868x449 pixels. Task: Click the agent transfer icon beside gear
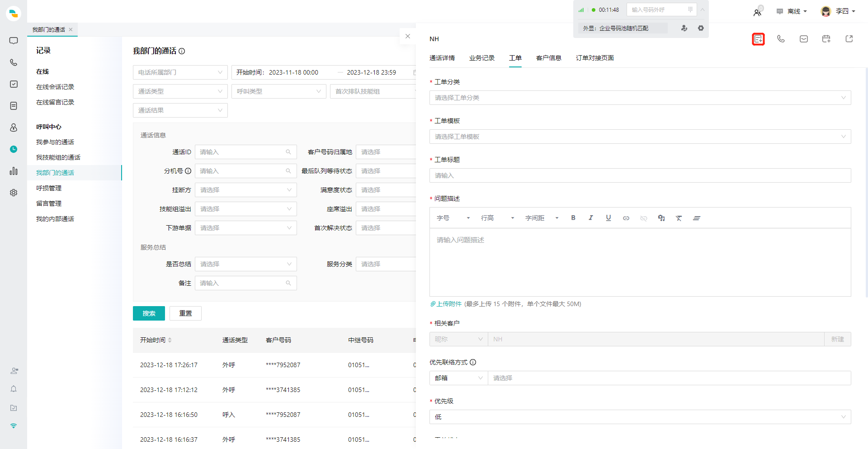684,28
